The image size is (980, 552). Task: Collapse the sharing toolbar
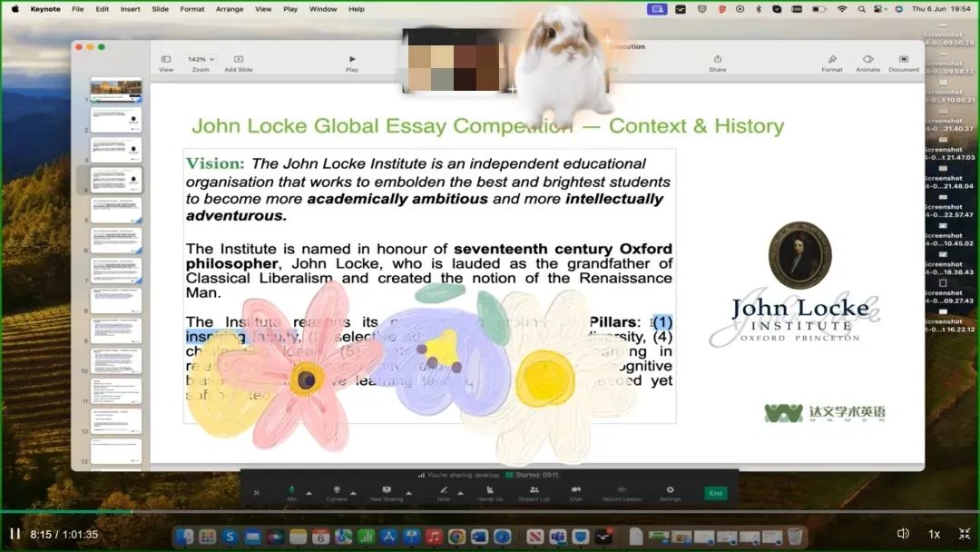pyautogui.click(x=256, y=493)
